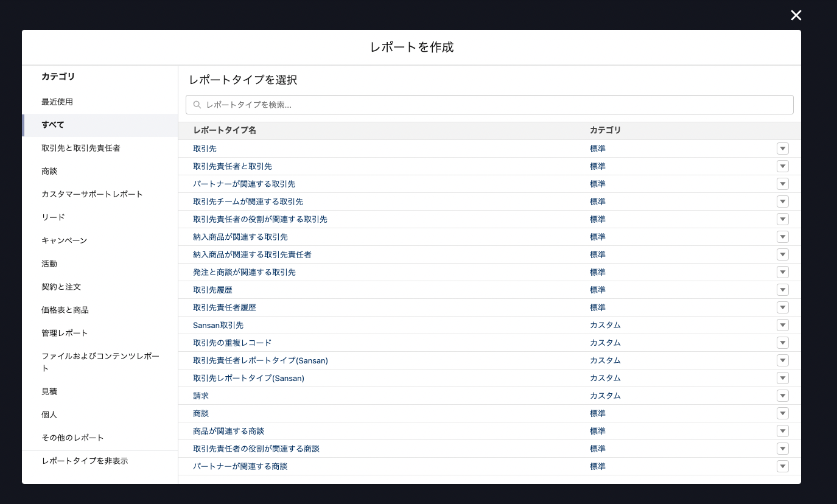This screenshot has width=837, height=504.
Task: Select the 見積 category
Action: tap(100, 391)
